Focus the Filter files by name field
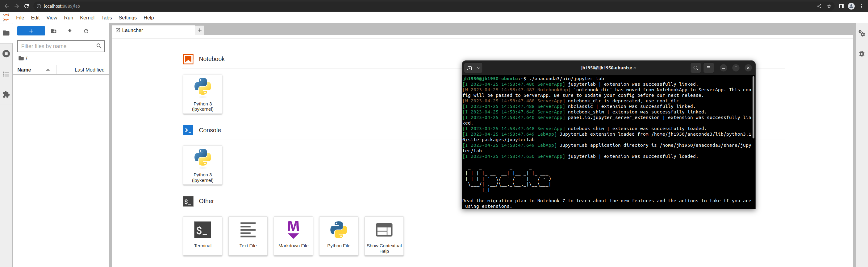The height and width of the screenshot is (267, 868). [x=61, y=46]
